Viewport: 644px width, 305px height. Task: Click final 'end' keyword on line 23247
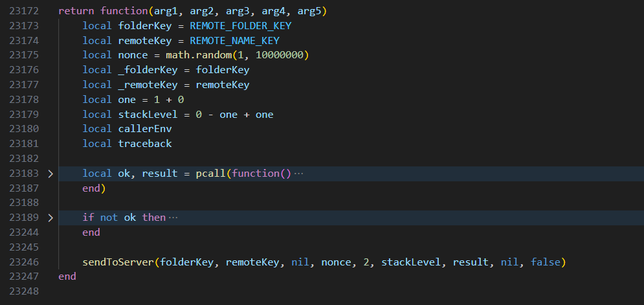tap(67, 277)
